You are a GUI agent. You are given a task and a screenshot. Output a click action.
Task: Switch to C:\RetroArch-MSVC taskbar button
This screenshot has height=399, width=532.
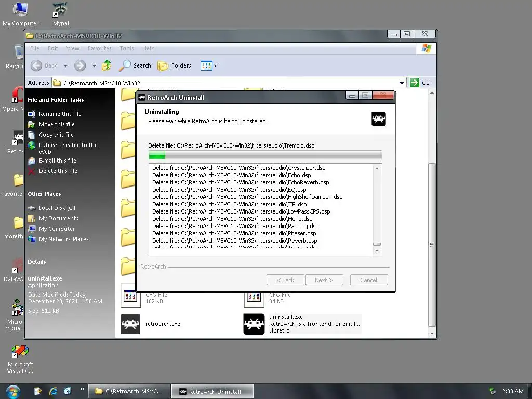(129, 391)
